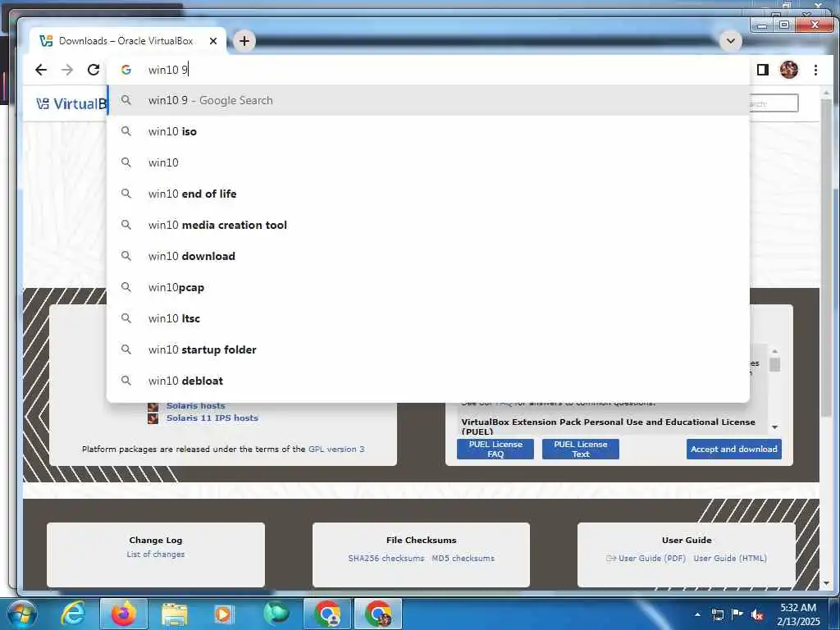Open the media player taskbar icon
The height and width of the screenshot is (630, 840).
tap(223, 614)
